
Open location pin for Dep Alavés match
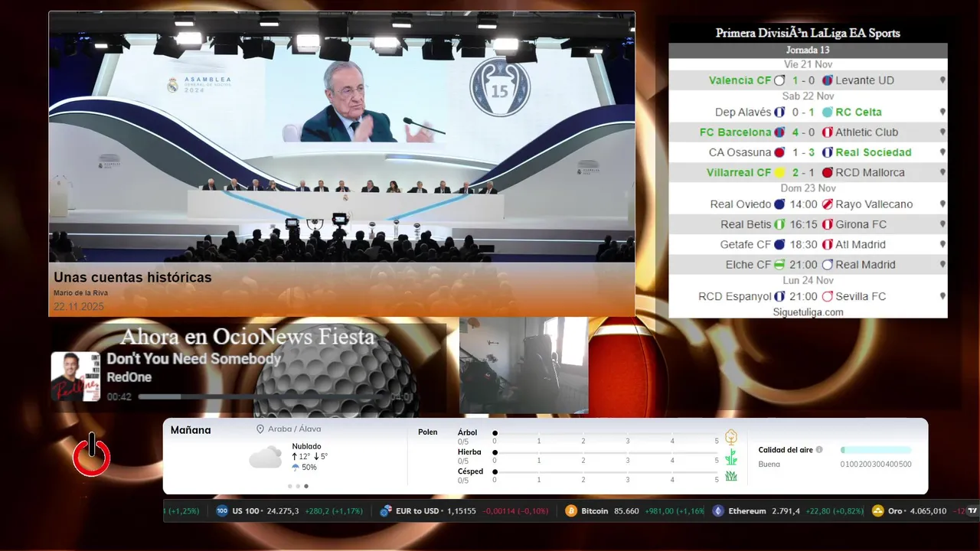[942, 112]
